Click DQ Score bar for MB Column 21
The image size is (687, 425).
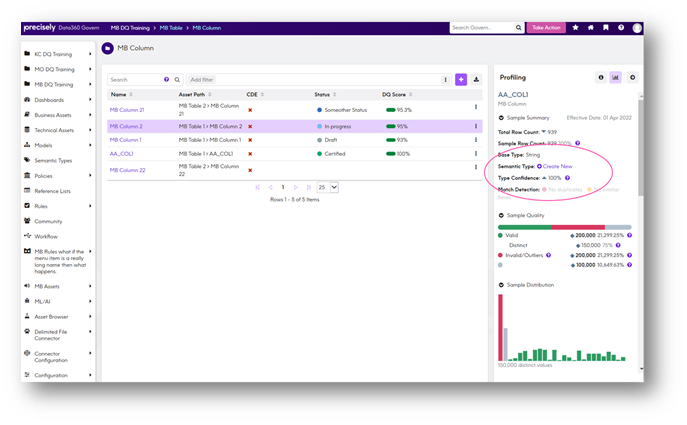tap(390, 110)
